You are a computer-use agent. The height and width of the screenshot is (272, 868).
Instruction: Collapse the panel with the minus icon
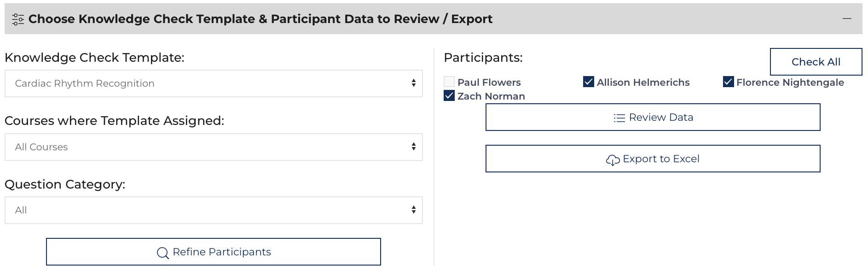(x=847, y=19)
